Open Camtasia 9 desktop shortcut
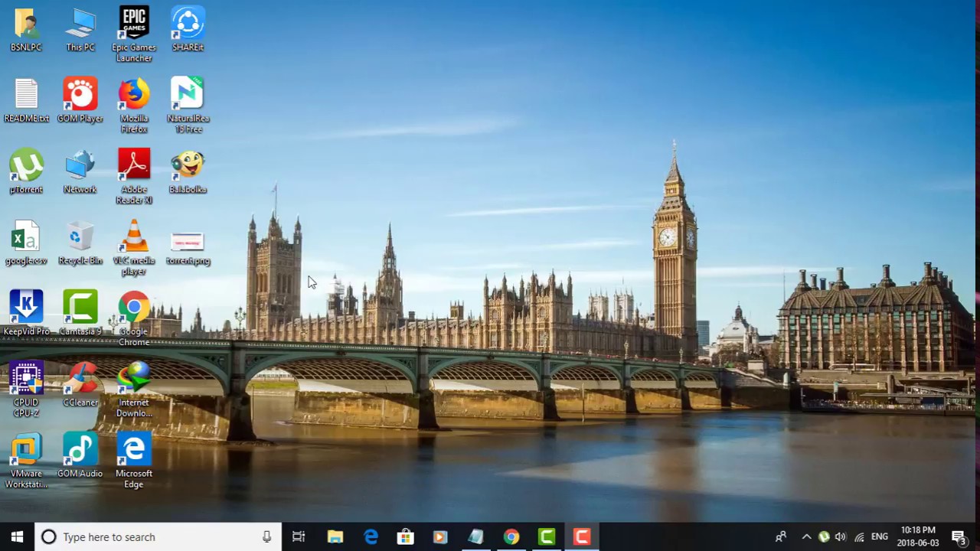The image size is (980, 551). (80, 313)
